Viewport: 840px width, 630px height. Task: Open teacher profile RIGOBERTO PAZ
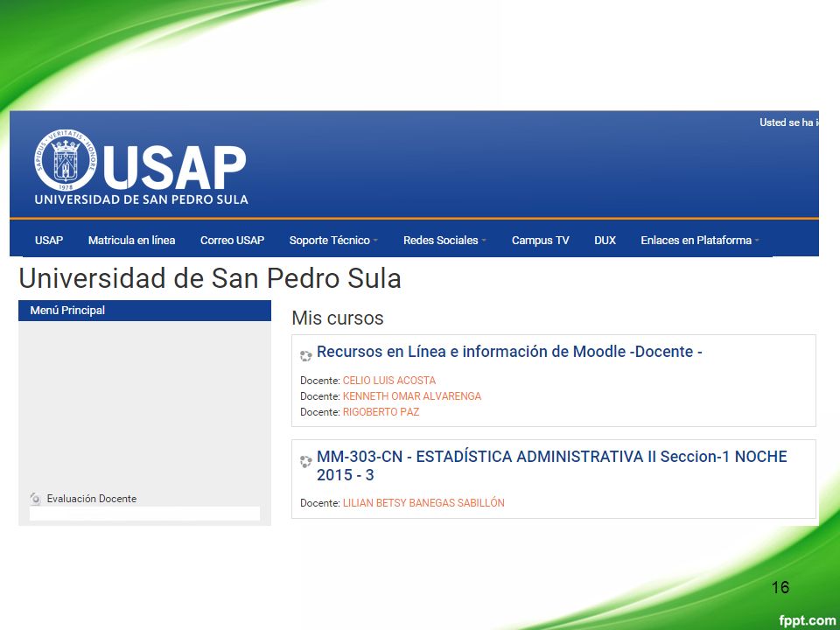(381, 412)
